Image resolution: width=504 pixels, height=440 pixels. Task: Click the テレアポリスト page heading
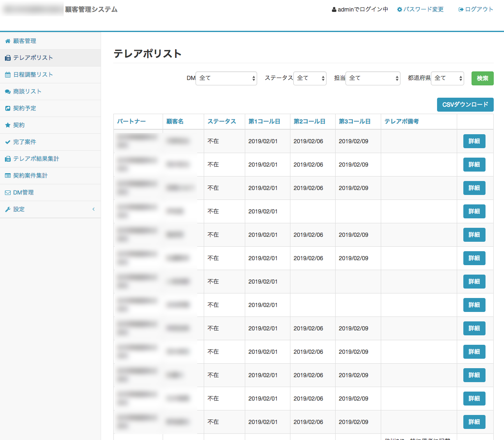tap(147, 54)
